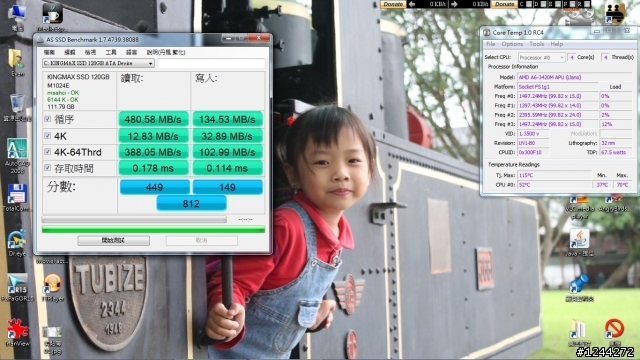Click the download arrow in network widget
The image size is (640, 360).
point(454,4)
